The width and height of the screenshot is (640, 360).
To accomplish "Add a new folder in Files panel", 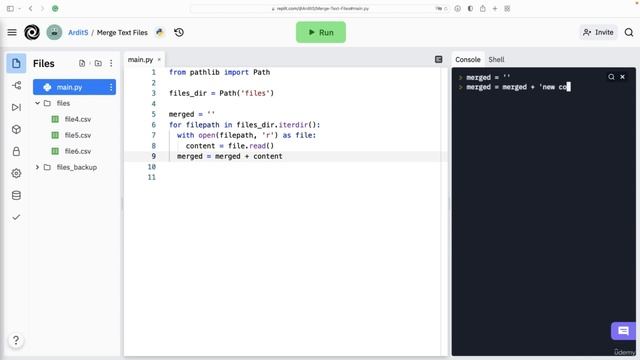I will pos(98,63).
